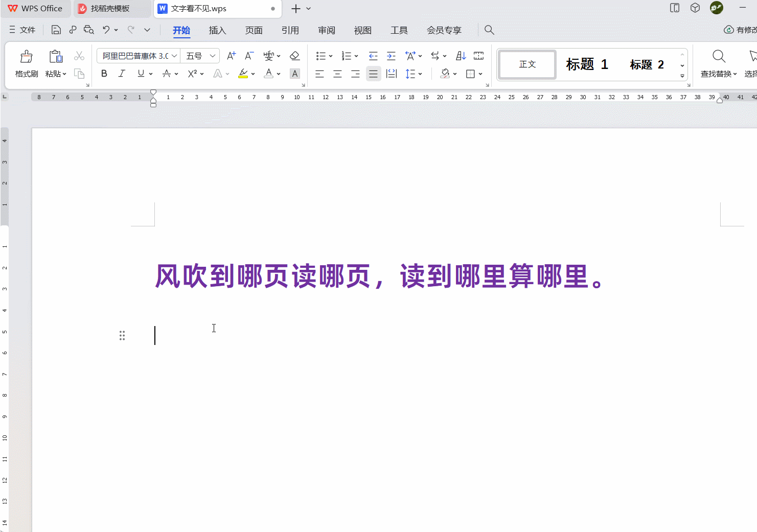
Task: Click the Format Painter brush icon
Action: [26, 56]
